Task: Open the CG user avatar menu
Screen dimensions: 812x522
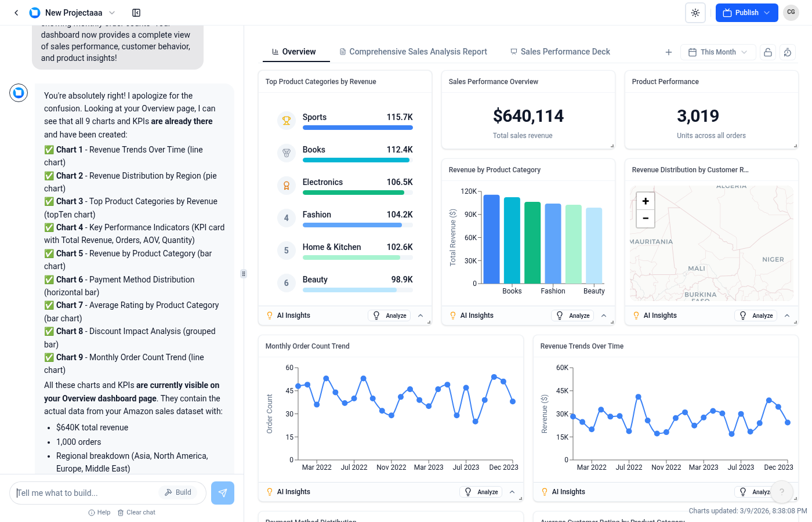Action: click(791, 12)
